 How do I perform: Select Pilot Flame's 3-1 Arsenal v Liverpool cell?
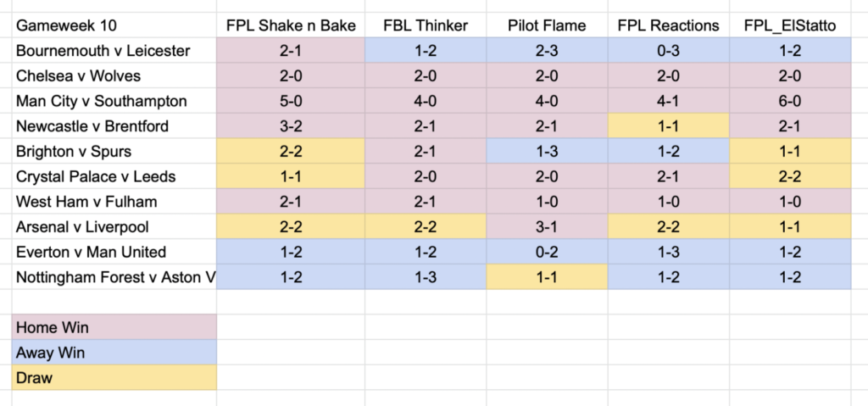click(x=547, y=227)
